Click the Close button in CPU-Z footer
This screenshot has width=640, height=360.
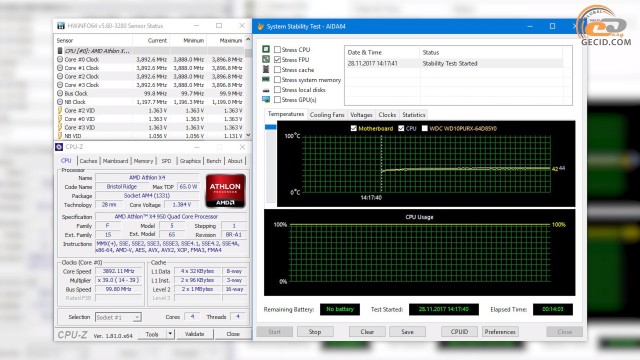tap(233, 334)
